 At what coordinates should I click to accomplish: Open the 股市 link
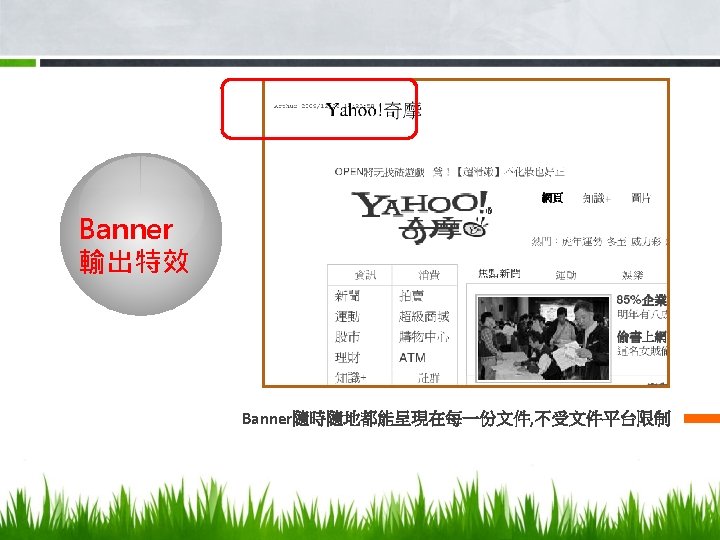pyautogui.click(x=347, y=337)
